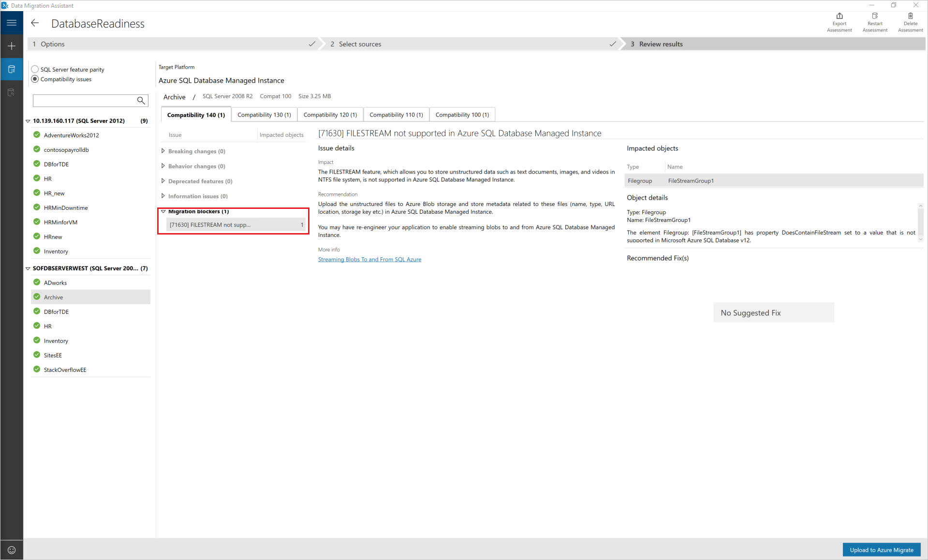The image size is (928, 560).
Task: Select Compatibility issues radio button
Action: [x=35, y=79]
